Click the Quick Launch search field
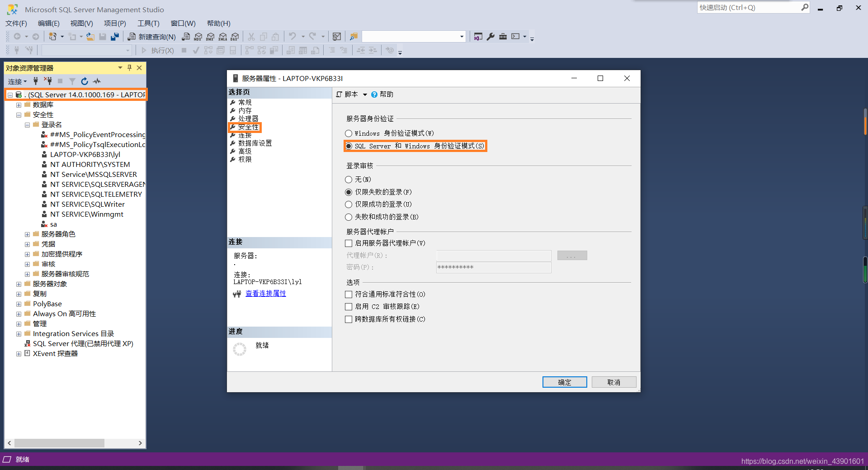The height and width of the screenshot is (470, 868). tap(749, 7)
